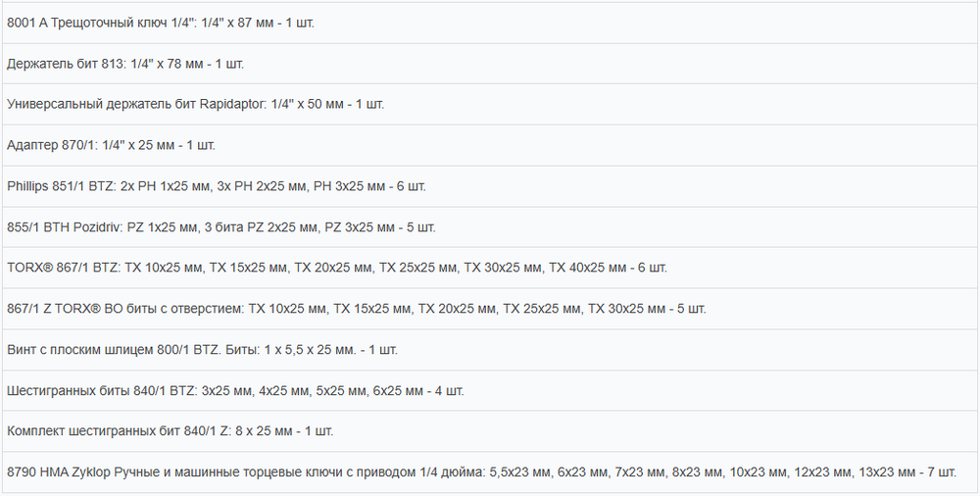980x497 pixels.
Task: Click "8 x 25 мм - 1 шт." text
Action: pyautogui.click(x=284, y=431)
